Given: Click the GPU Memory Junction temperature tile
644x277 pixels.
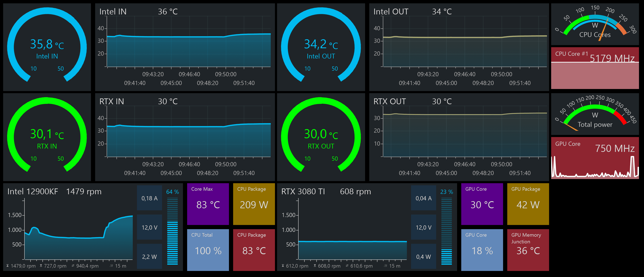Looking at the screenshot, I should pyautogui.click(x=528, y=250).
